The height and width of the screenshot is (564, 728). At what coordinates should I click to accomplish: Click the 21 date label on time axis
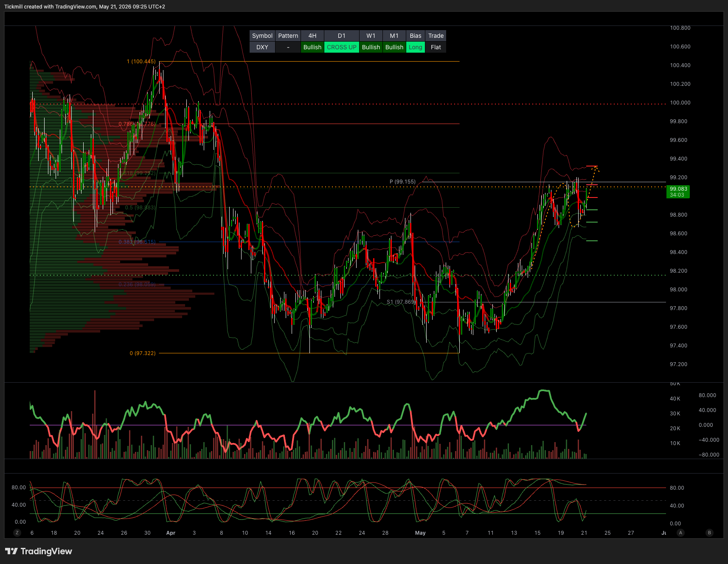pos(584,533)
